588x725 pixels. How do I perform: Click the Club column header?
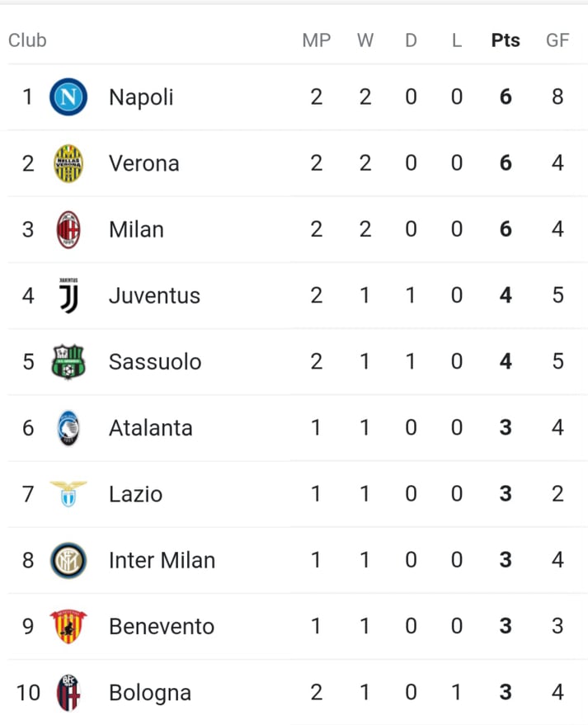coord(27,40)
